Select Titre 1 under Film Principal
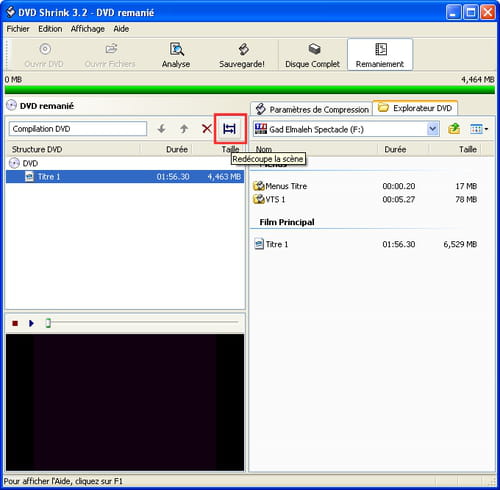500x490 pixels. coord(271,244)
